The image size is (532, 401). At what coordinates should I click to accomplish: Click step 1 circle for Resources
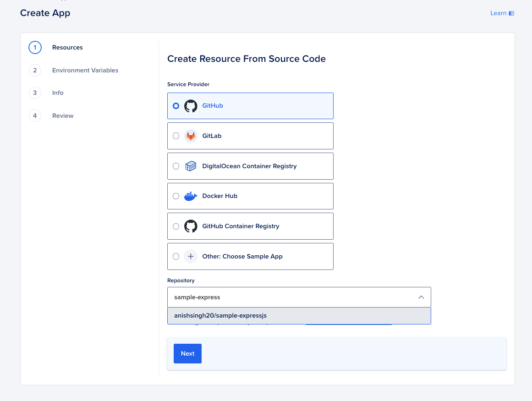coord(35,48)
